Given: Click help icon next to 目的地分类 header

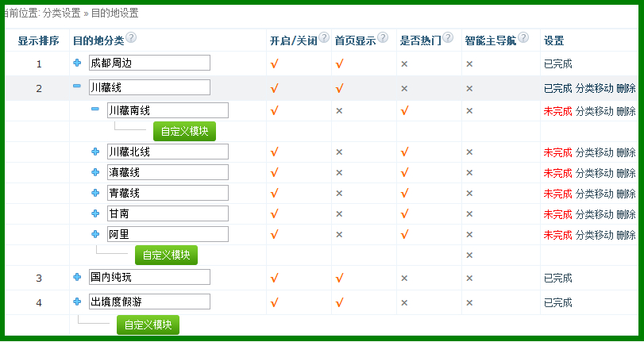Looking at the screenshot, I should tap(131, 38).
